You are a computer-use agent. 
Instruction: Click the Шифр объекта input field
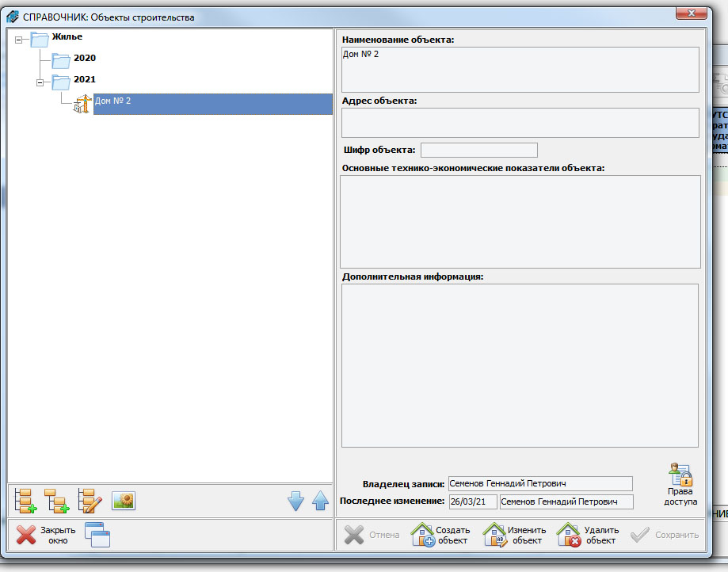(x=478, y=150)
